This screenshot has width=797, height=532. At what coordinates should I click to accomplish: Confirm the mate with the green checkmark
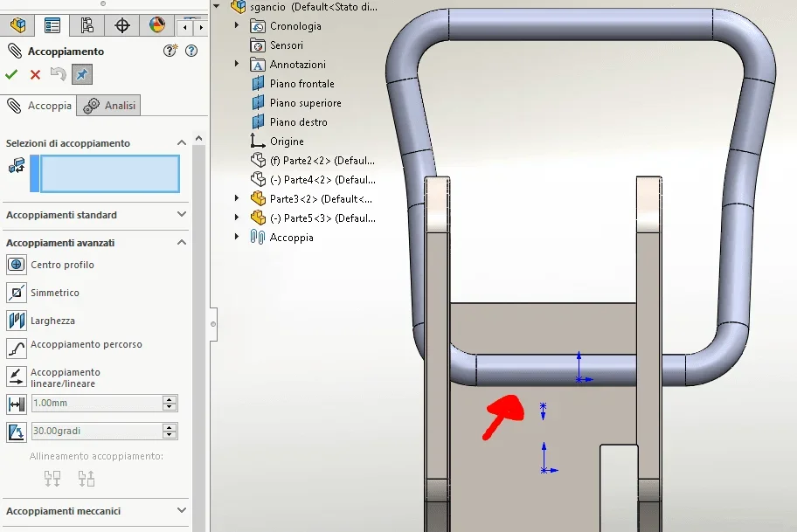pos(11,75)
